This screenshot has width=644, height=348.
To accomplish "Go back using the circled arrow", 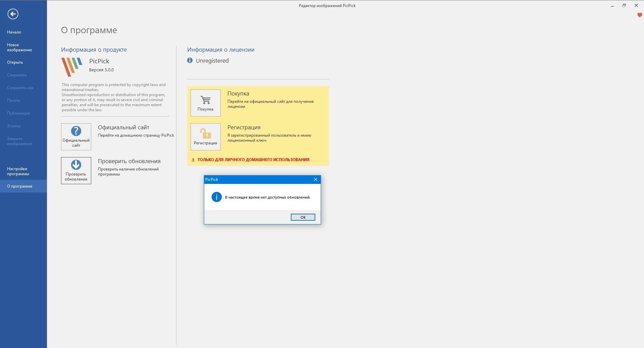I will pyautogui.click(x=13, y=14).
